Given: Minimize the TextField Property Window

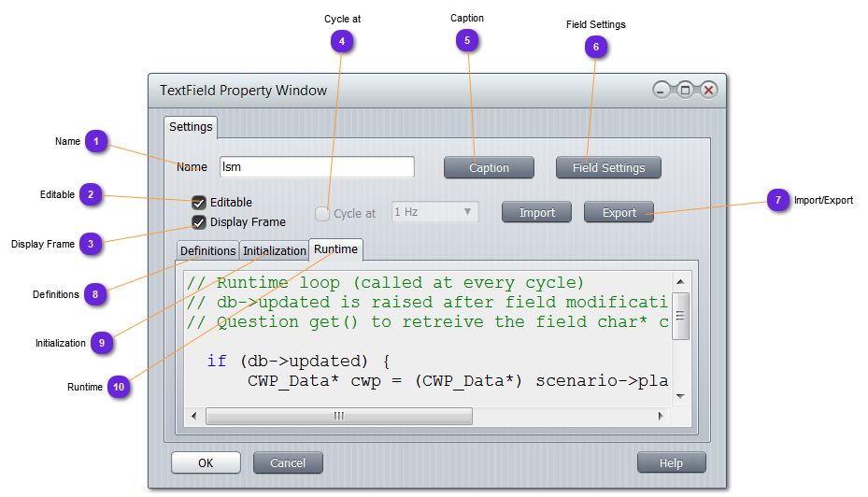Looking at the screenshot, I should click(x=662, y=91).
